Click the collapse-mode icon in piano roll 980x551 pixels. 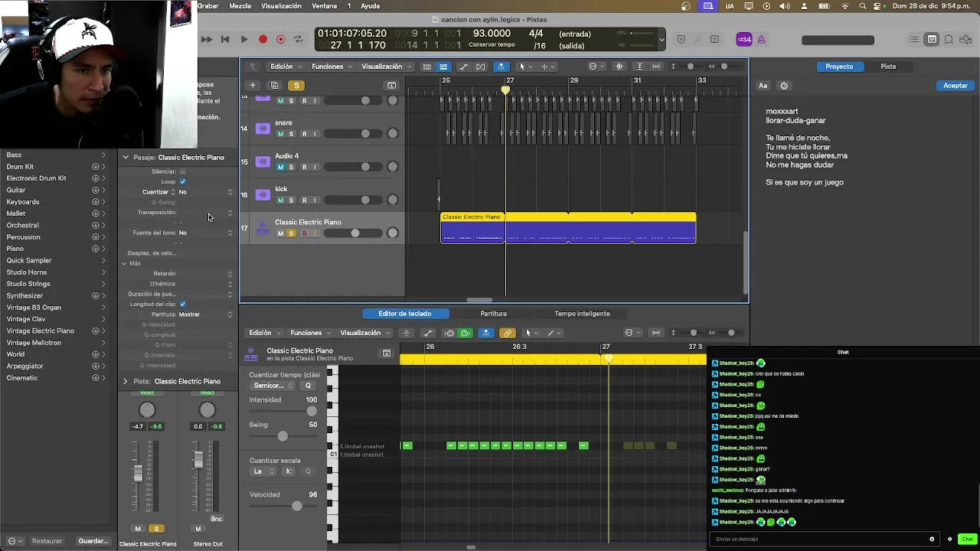[x=407, y=333]
